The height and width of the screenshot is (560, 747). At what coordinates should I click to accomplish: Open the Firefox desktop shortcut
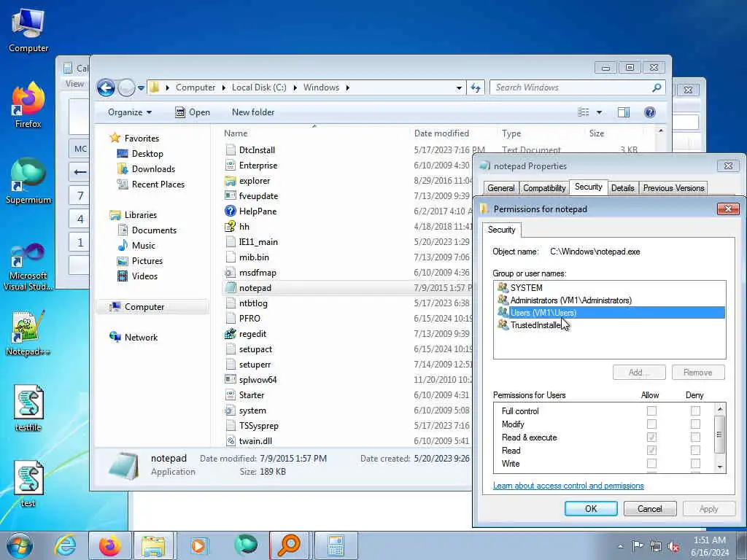click(x=28, y=106)
